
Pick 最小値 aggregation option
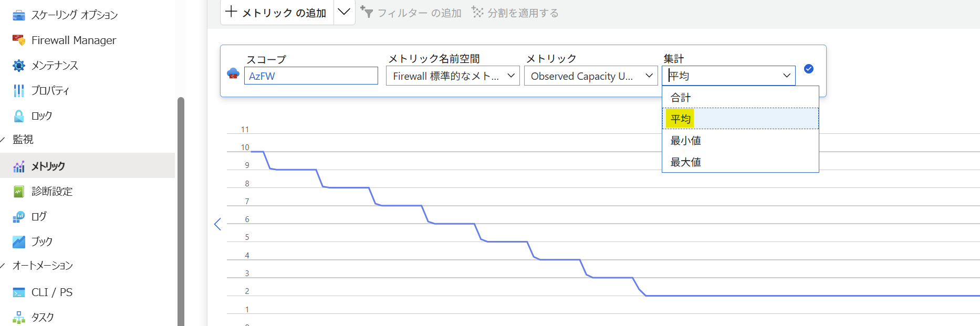[x=685, y=141]
